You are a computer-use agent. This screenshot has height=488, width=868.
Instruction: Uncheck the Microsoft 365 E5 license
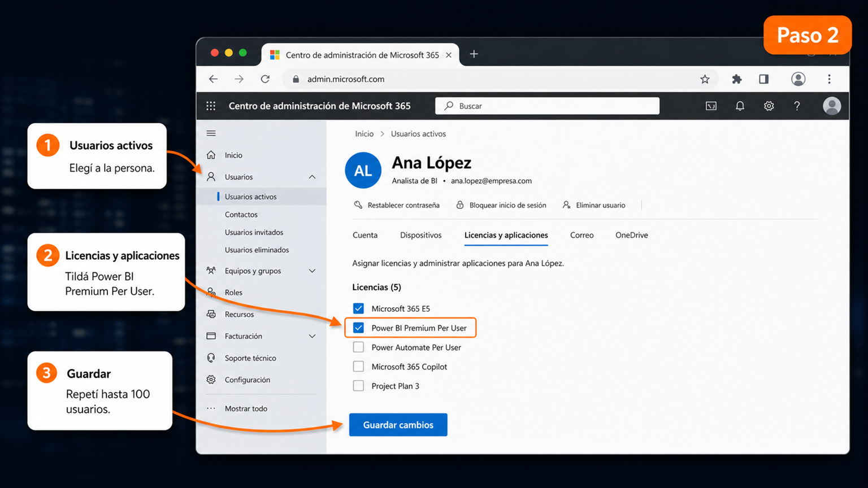pyautogui.click(x=358, y=308)
